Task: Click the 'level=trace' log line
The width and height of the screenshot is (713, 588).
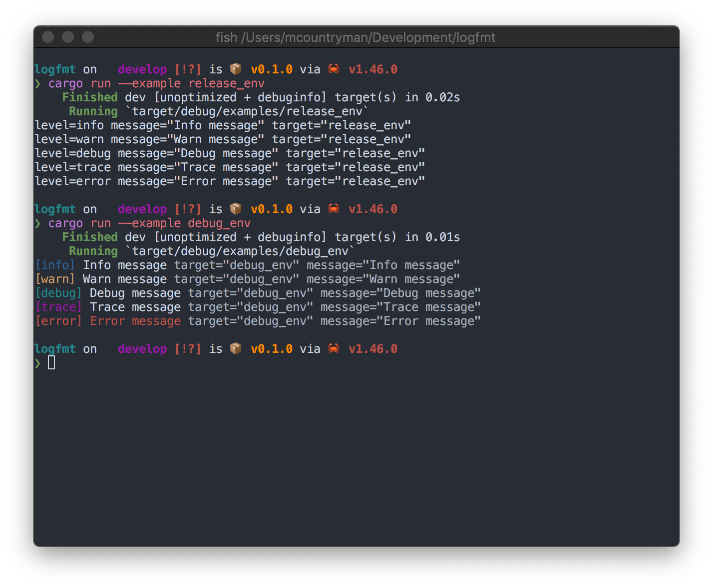Action: coord(230,167)
